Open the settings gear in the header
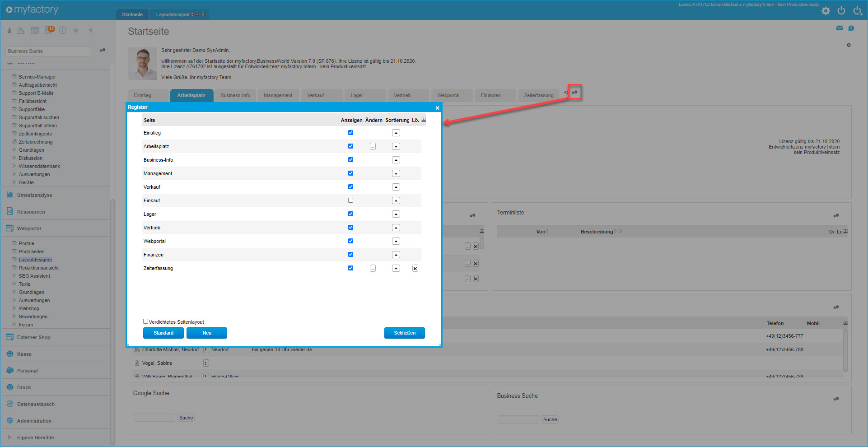Viewport: 868px width, 447px height. [826, 11]
